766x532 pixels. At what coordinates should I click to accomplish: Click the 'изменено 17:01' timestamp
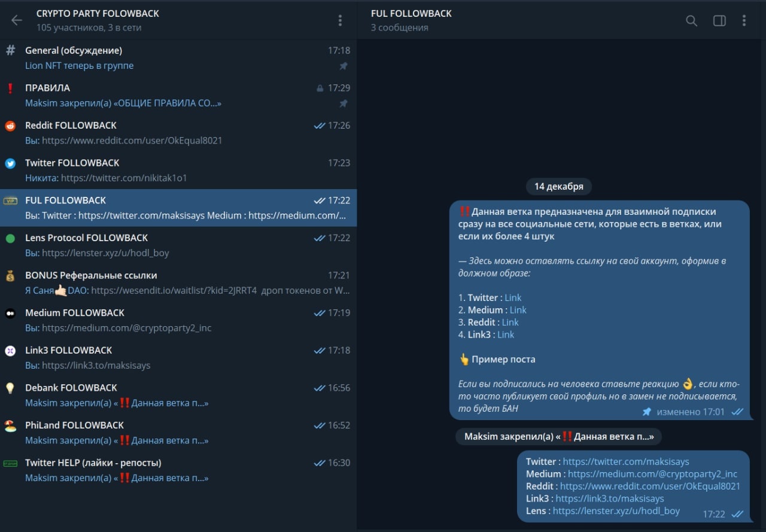tap(691, 412)
